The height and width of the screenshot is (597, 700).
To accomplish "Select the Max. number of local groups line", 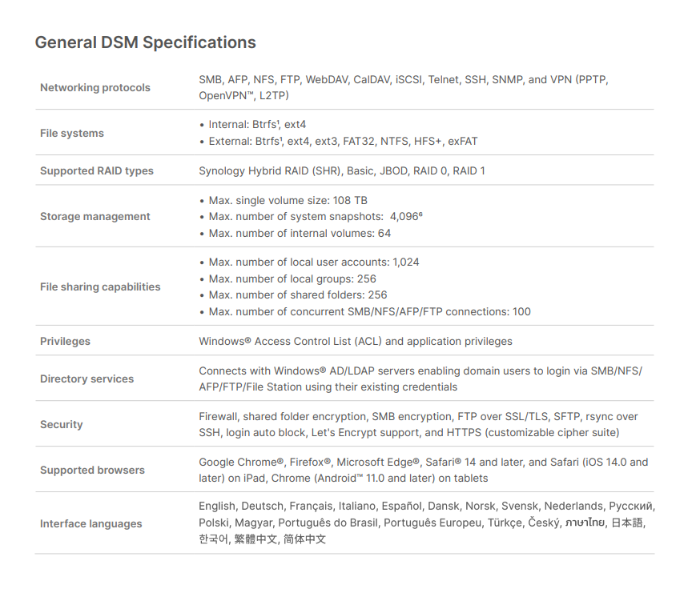I will coord(292,278).
